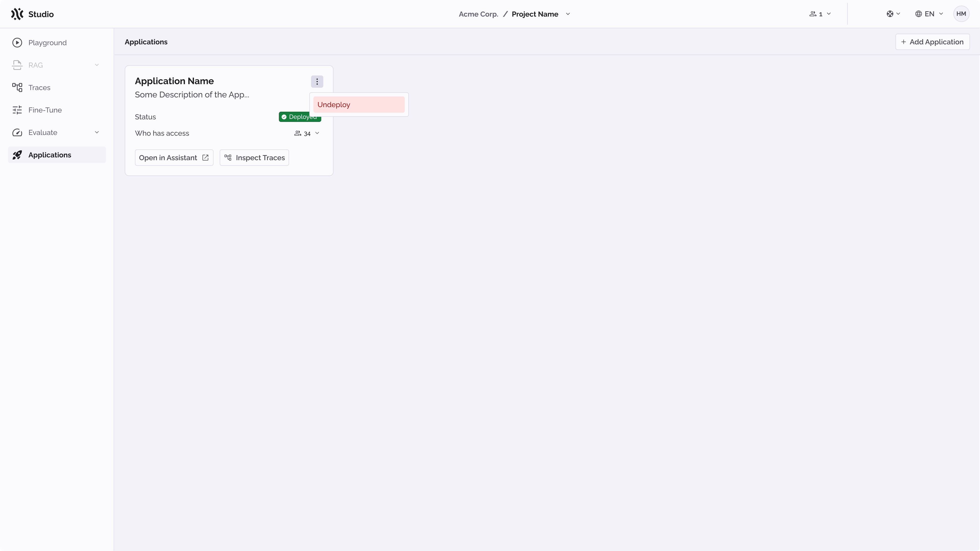This screenshot has height=551, width=980.
Task: Click the RAG document icon
Action: [x=18, y=65]
